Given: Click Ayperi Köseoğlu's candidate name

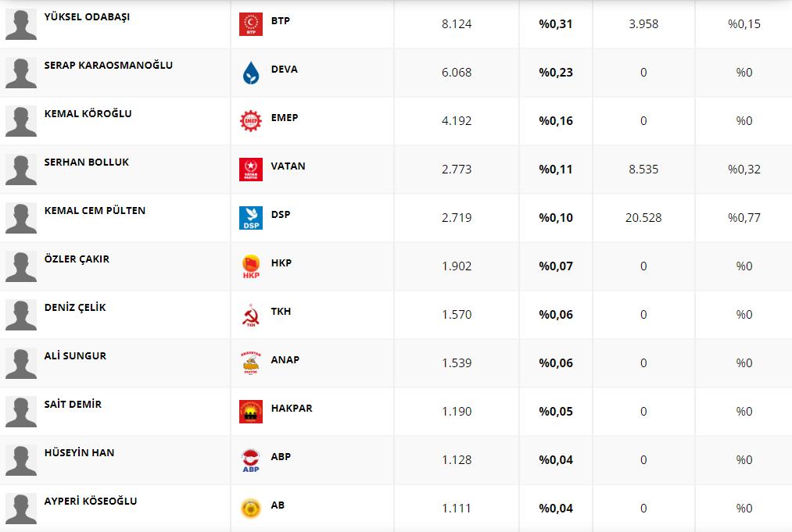Looking at the screenshot, I should click(91, 501).
